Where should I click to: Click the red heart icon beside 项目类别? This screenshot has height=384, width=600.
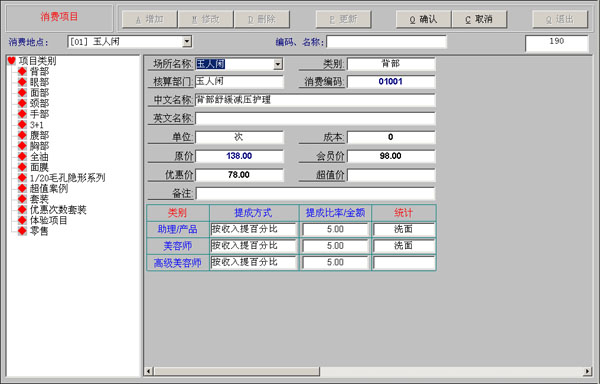pyautogui.click(x=11, y=60)
